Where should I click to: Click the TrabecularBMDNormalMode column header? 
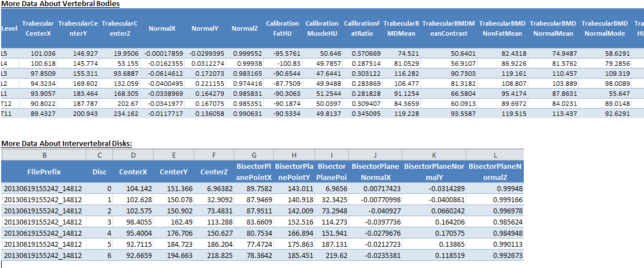pyautogui.click(x=604, y=28)
